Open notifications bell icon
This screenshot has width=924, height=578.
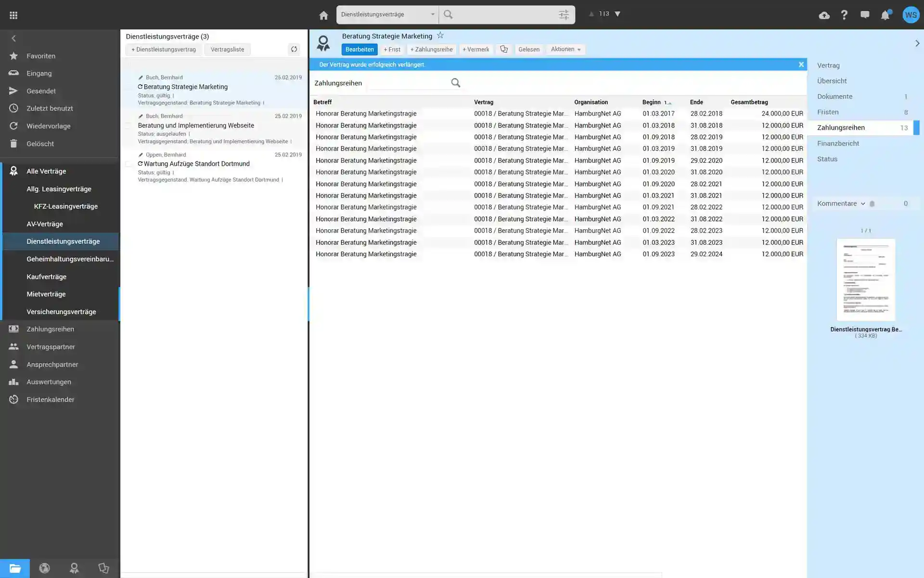pos(885,15)
